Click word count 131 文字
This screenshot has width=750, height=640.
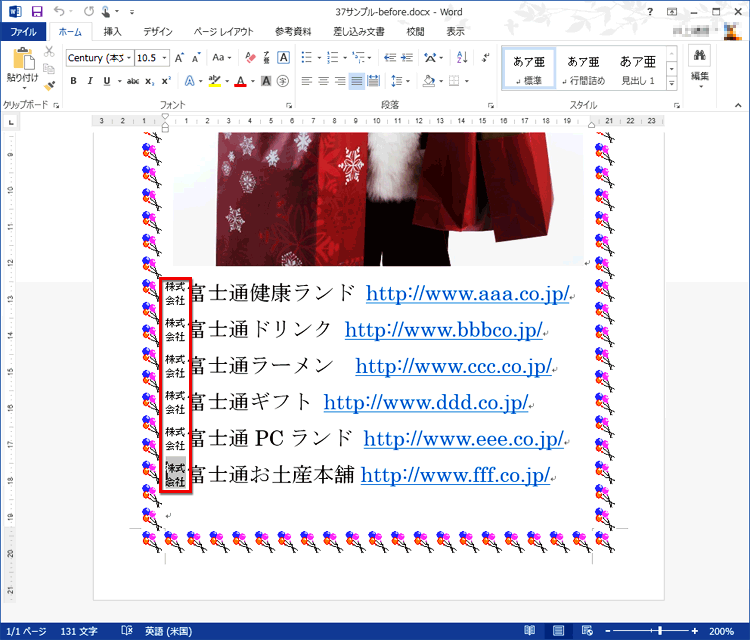point(79,631)
